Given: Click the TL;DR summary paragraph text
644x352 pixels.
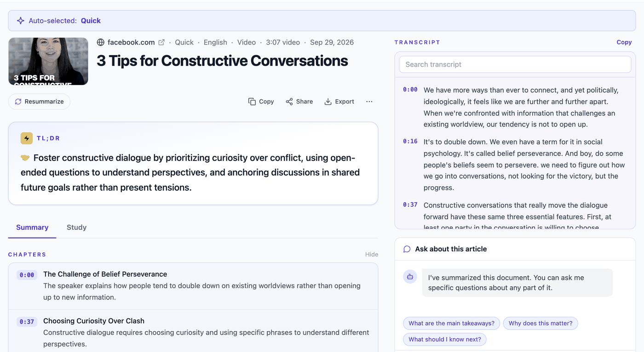Looking at the screenshot, I should pos(190,173).
